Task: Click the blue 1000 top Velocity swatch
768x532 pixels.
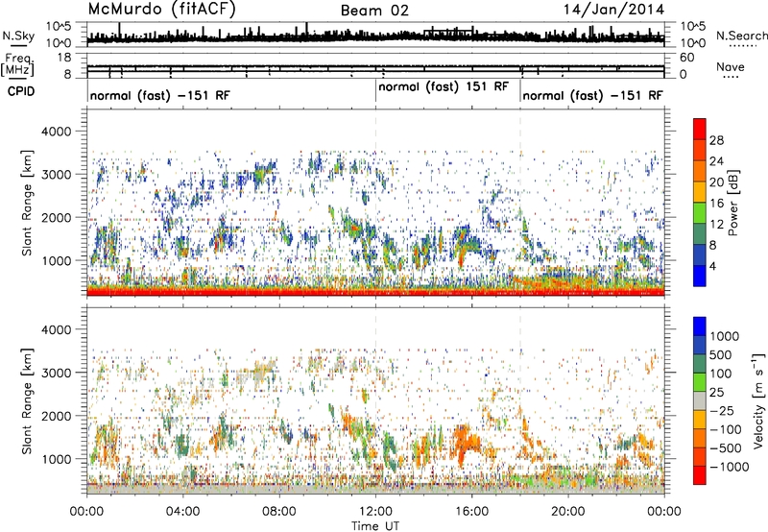Action: click(x=700, y=326)
